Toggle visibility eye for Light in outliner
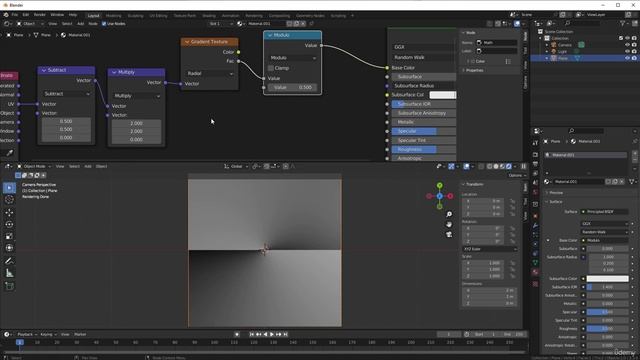The width and height of the screenshot is (640, 360). point(627,51)
